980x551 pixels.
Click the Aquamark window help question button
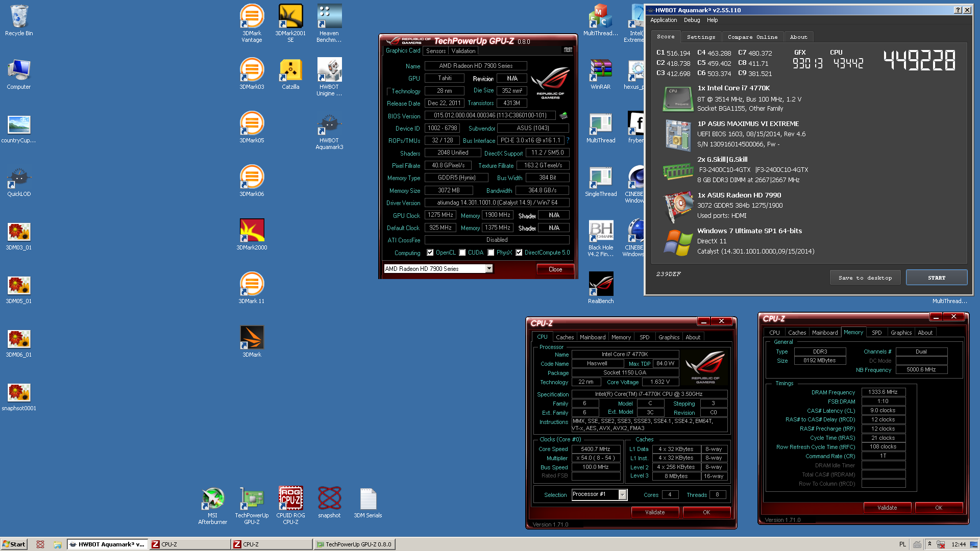[x=958, y=10]
